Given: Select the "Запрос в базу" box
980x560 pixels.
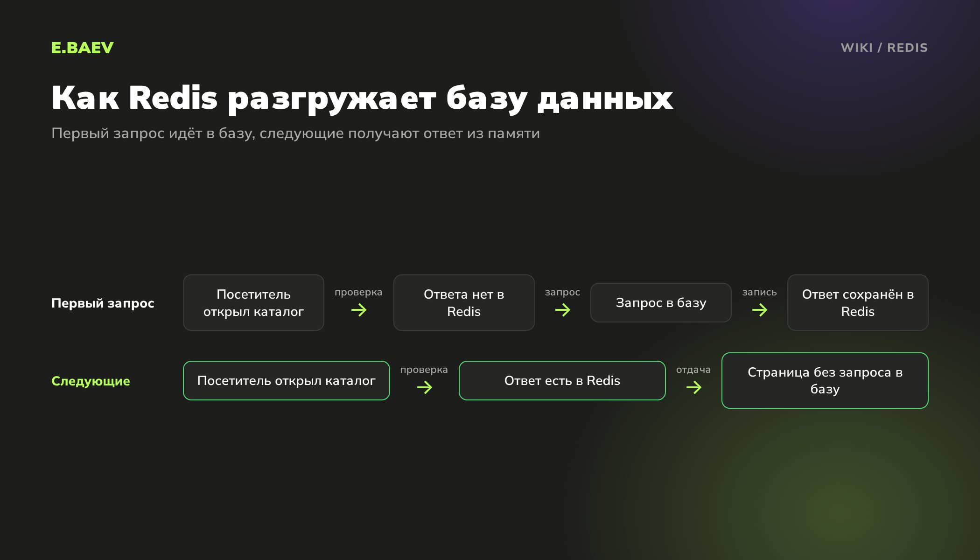Looking at the screenshot, I should click(x=661, y=303).
